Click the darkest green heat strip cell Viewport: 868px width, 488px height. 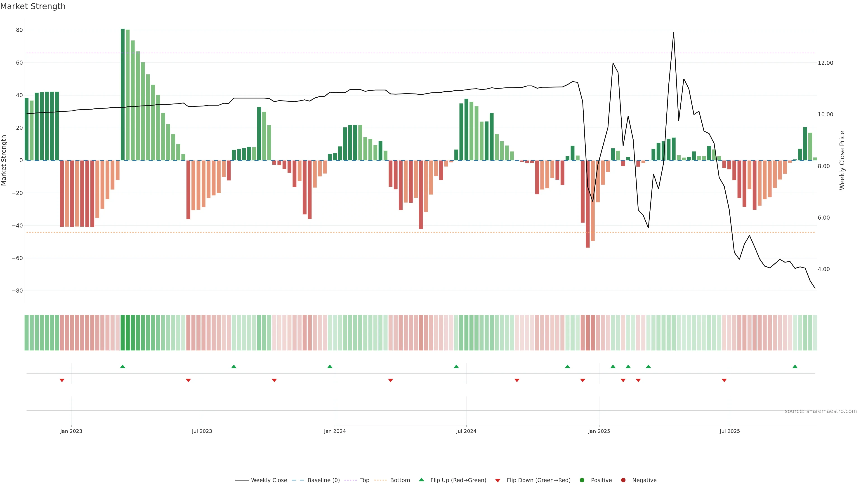point(123,333)
